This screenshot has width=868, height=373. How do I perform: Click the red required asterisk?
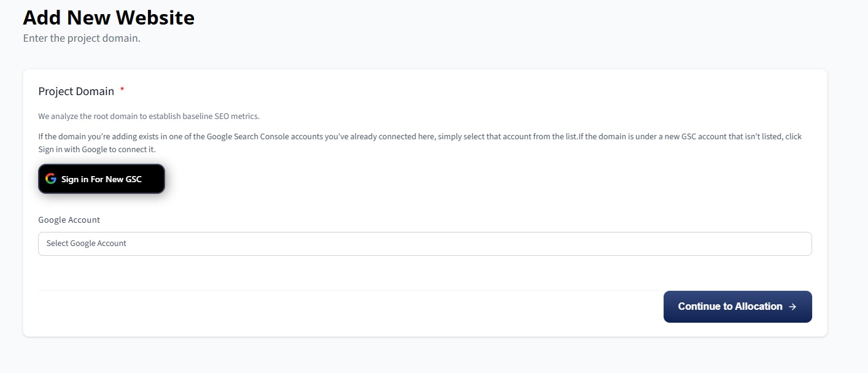pos(122,90)
